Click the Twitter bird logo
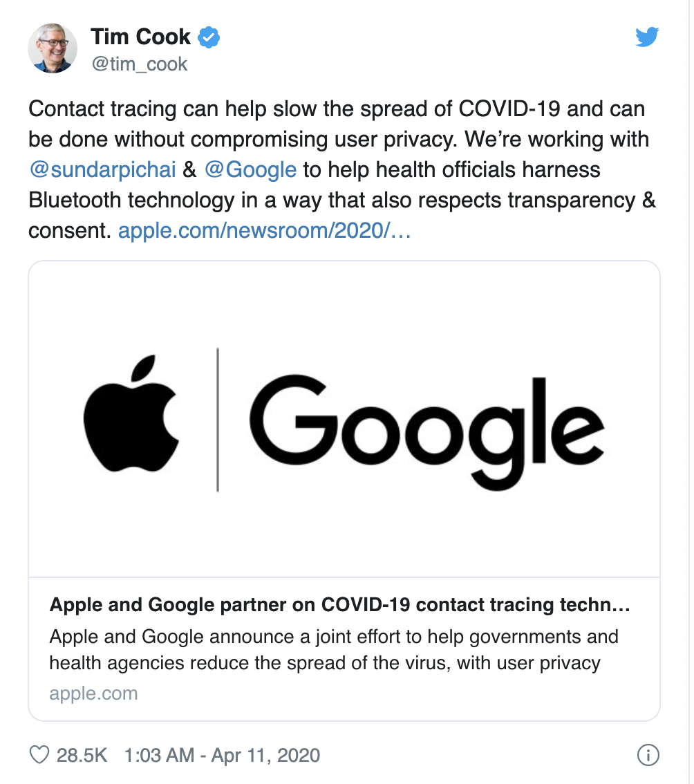Image resolution: width=694 pixels, height=784 pixels. pyautogui.click(x=647, y=37)
